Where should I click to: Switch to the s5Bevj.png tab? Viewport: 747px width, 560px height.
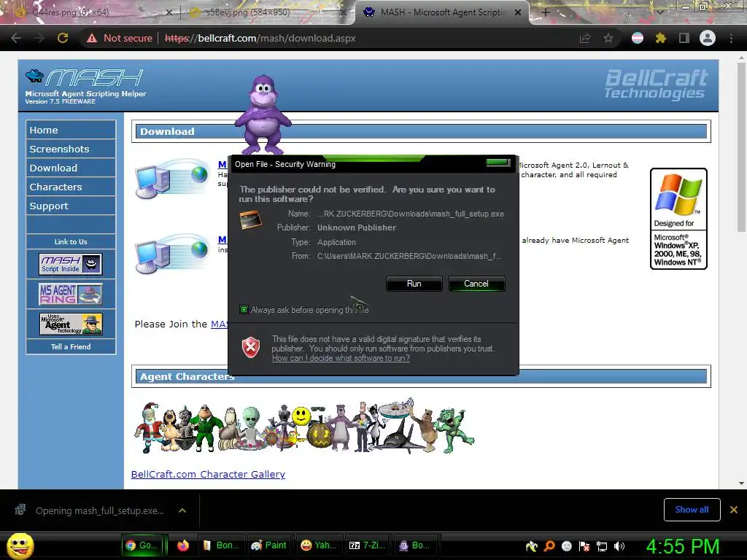click(x=267, y=12)
